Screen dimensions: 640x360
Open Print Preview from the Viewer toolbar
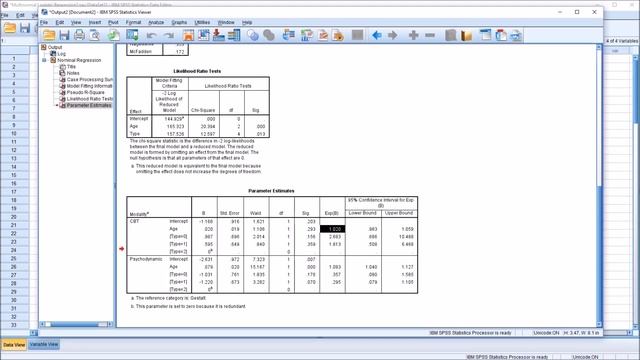(x=95, y=35)
